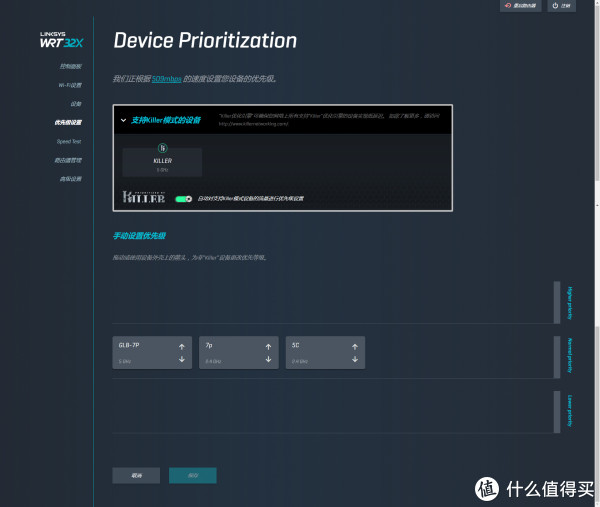This screenshot has width=600, height=507.
Task: Open the killernetworking.com URL link
Action: [x=253, y=124]
